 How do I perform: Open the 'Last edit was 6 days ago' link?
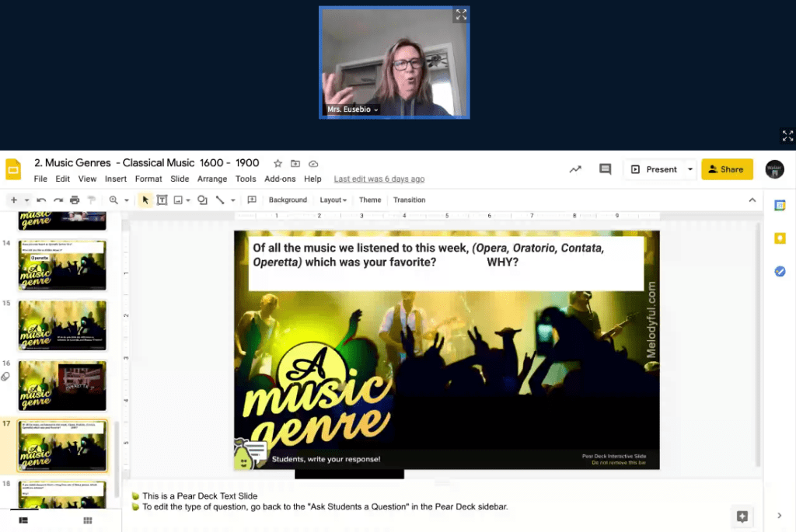379,179
